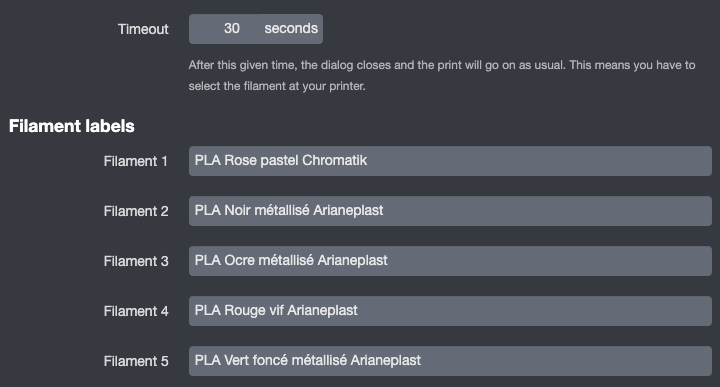Click the Filament 5 row label

(x=136, y=361)
